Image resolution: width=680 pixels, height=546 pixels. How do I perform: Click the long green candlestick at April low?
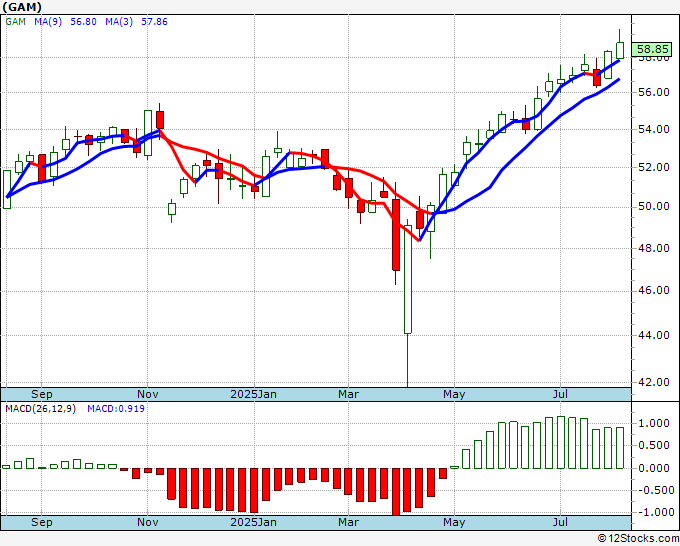[x=408, y=279]
